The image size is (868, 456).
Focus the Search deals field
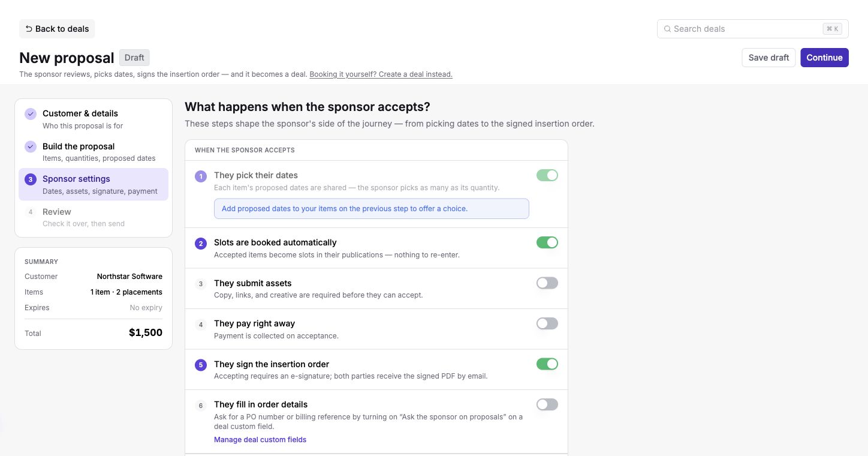click(752, 29)
